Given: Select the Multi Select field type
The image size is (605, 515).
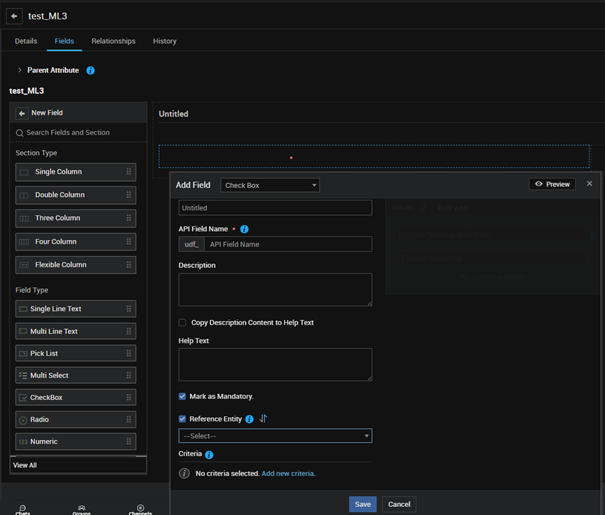Looking at the screenshot, I should pyautogui.click(x=76, y=375).
